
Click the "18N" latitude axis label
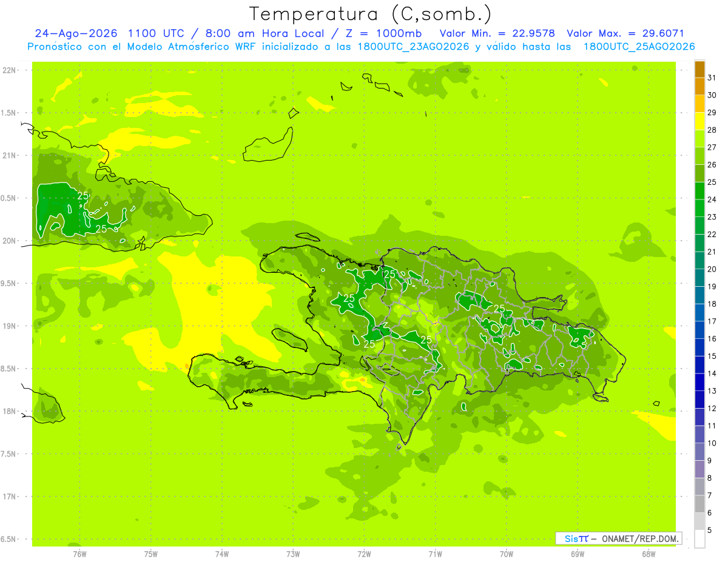pos(10,411)
